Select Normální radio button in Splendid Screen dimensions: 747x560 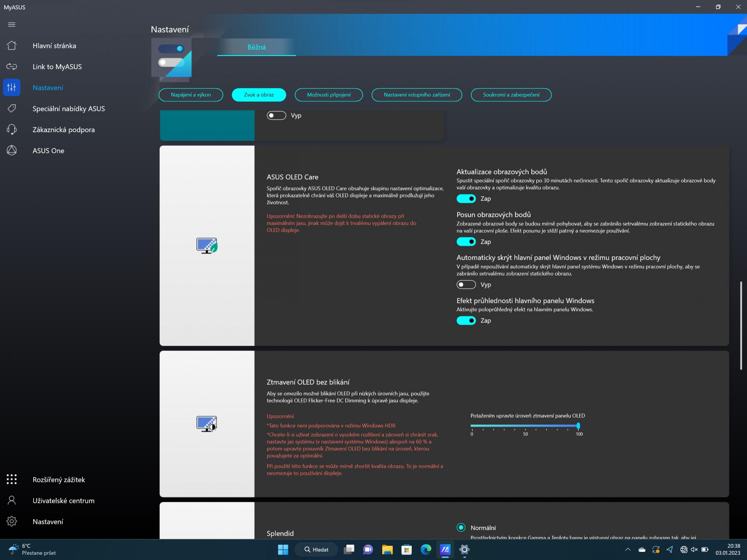(461, 527)
